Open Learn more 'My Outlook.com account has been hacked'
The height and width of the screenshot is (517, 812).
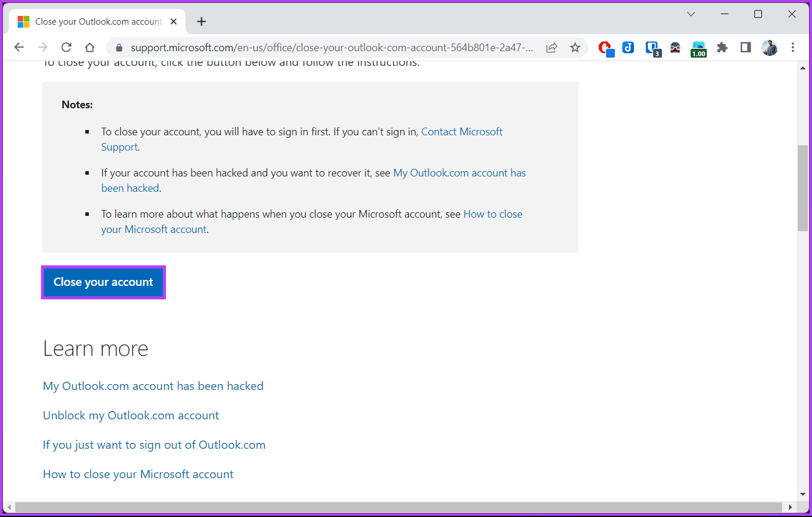153,386
